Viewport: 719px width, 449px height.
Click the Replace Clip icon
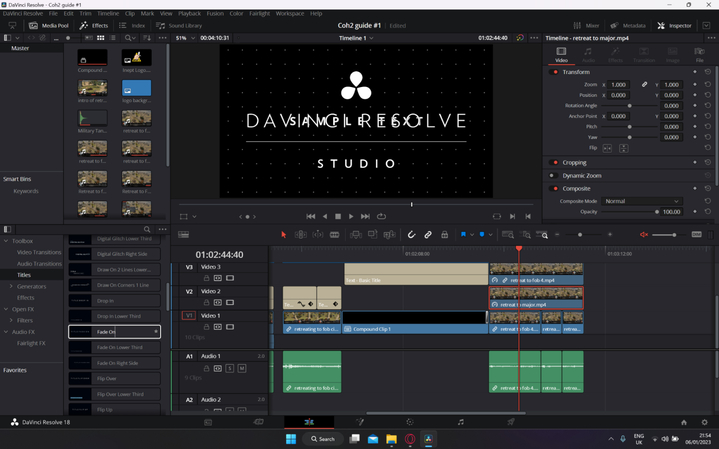pyautogui.click(x=389, y=234)
